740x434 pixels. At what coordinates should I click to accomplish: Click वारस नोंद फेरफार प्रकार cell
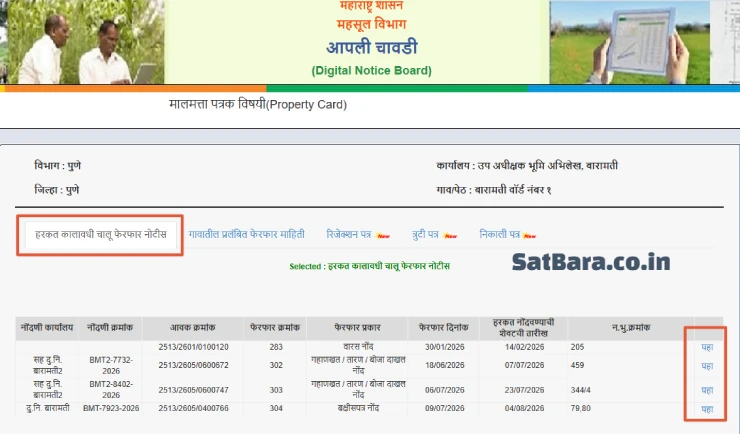[x=358, y=347]
